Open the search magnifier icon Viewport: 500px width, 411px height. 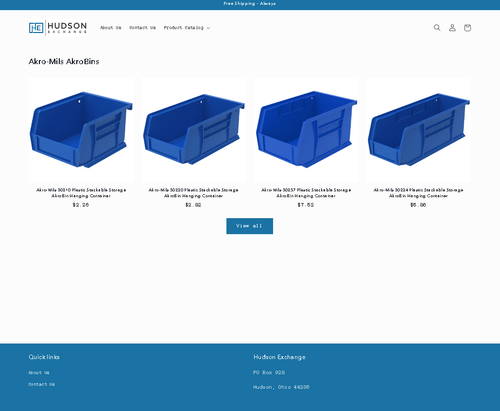point(437,28)
